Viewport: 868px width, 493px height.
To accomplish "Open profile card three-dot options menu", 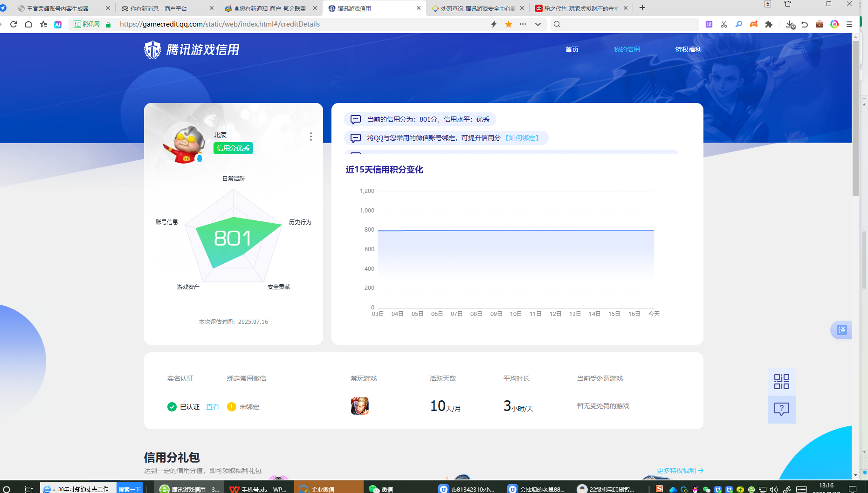I will click(x=311, y=137).
